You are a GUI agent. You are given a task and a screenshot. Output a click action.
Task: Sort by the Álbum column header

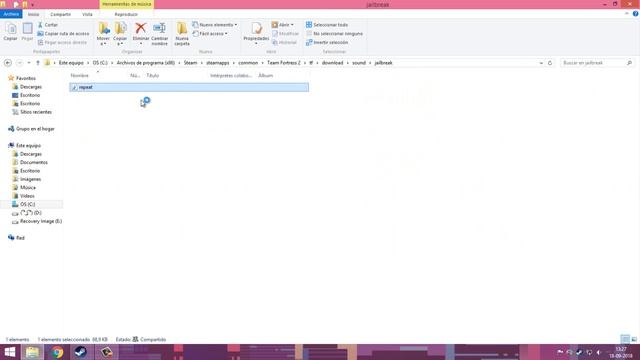[266, 76]
